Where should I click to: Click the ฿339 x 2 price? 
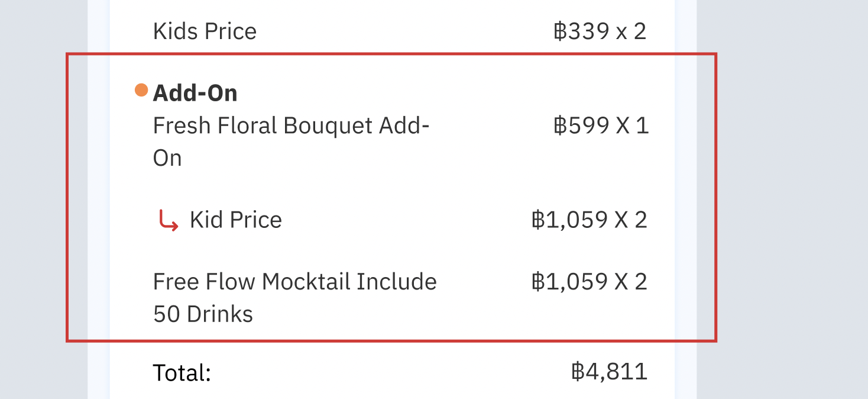tap(600, 31)
